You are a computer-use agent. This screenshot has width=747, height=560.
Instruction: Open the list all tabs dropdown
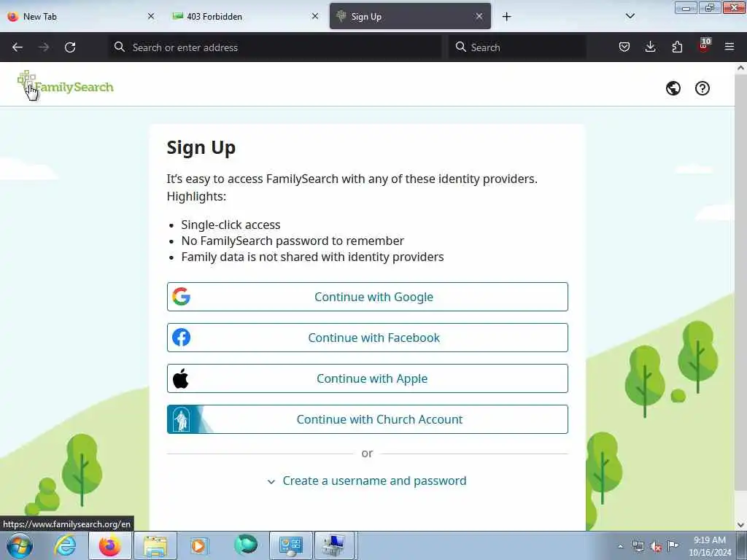(630, 16)
